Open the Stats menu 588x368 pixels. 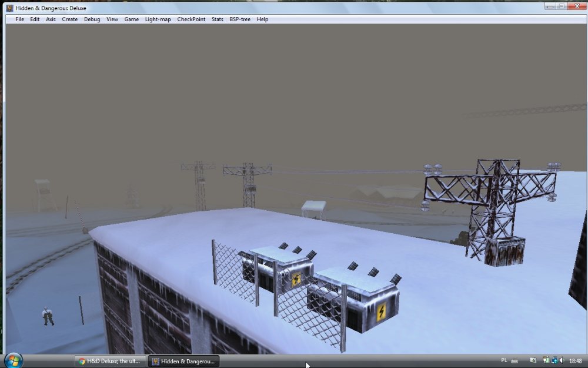pyautogui.click(x=218, y=19)
